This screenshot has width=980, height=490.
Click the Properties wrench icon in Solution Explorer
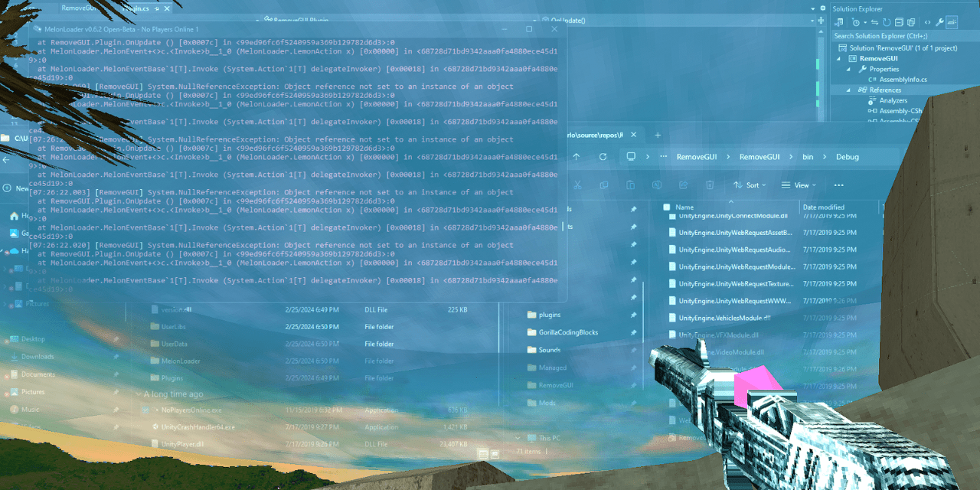tap(939, 22)
